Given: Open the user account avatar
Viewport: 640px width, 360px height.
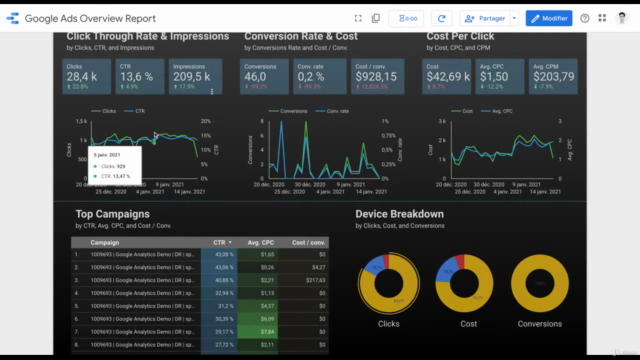Looking at the screenshot, I should click(622, 18).
